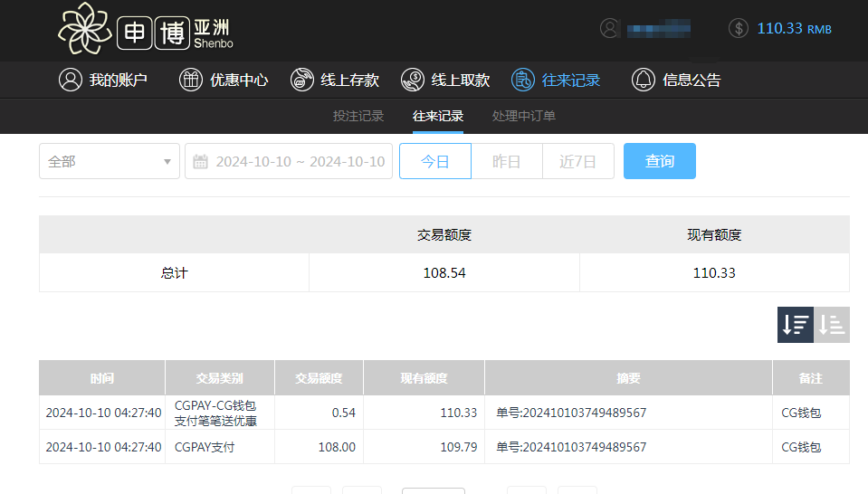The image size is (868, 494).
Task: Click the 线上存款 deposit icon
Action: 301,80
